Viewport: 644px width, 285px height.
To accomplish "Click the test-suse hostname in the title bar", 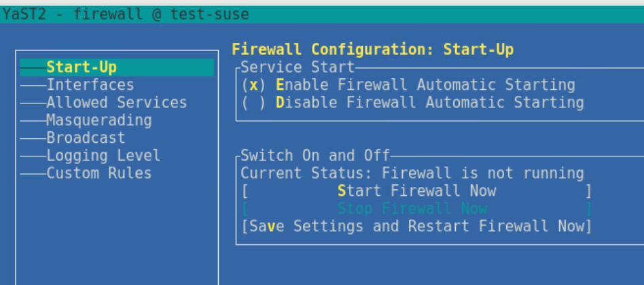I will click(x=209, y=14).
